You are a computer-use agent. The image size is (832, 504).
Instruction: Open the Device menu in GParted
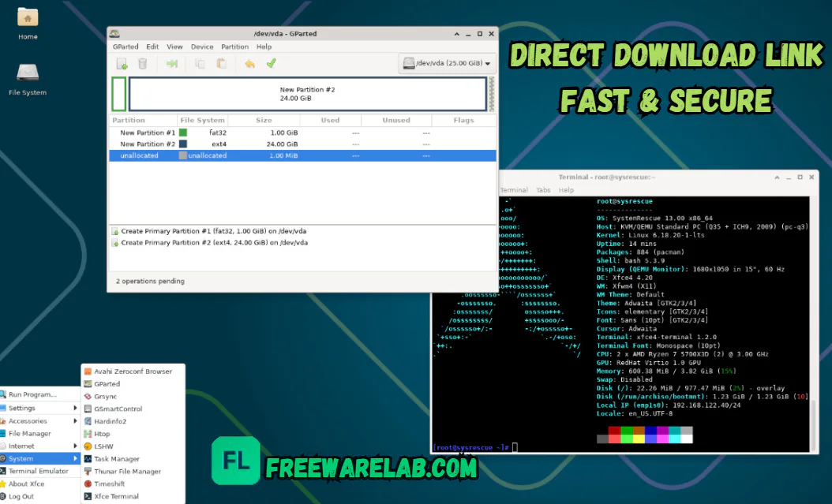click(x=202, y=47)
